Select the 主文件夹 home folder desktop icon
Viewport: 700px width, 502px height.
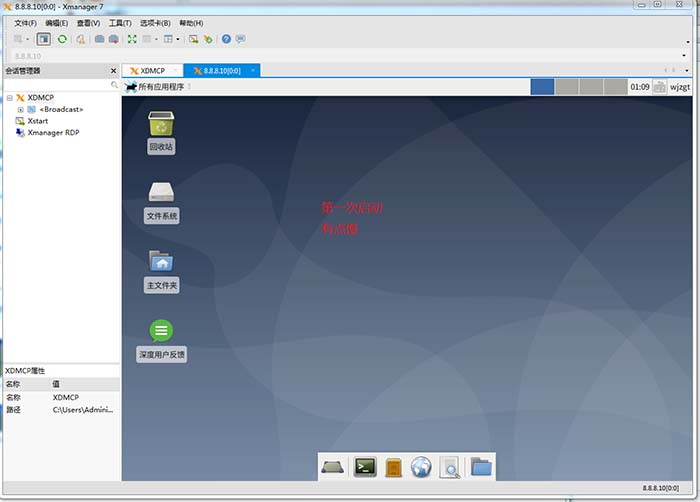pos(162,271)
